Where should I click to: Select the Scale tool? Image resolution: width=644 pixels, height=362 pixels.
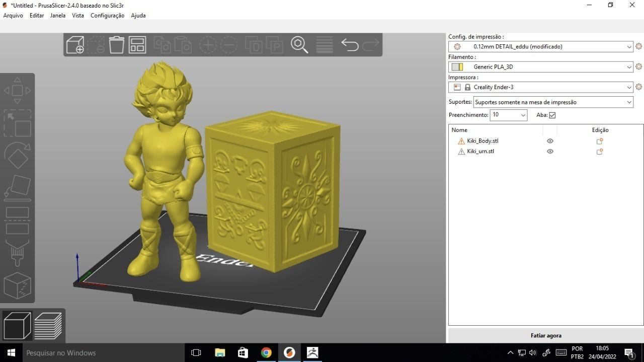tap(17, 123)
